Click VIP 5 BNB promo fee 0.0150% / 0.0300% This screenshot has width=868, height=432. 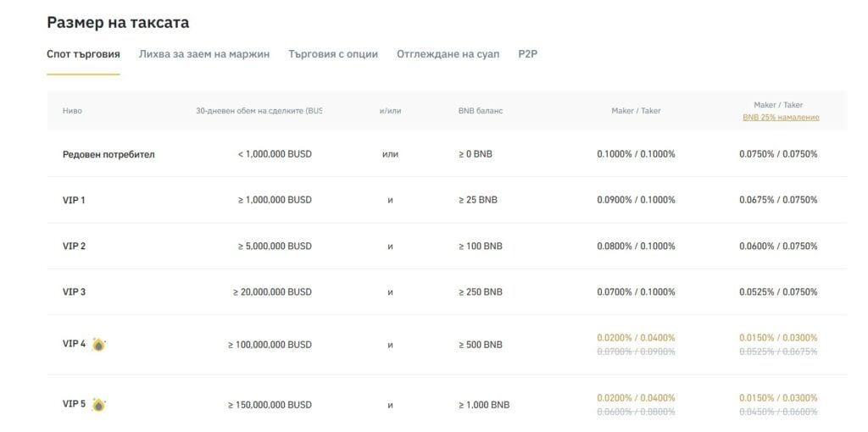[778, 398]
